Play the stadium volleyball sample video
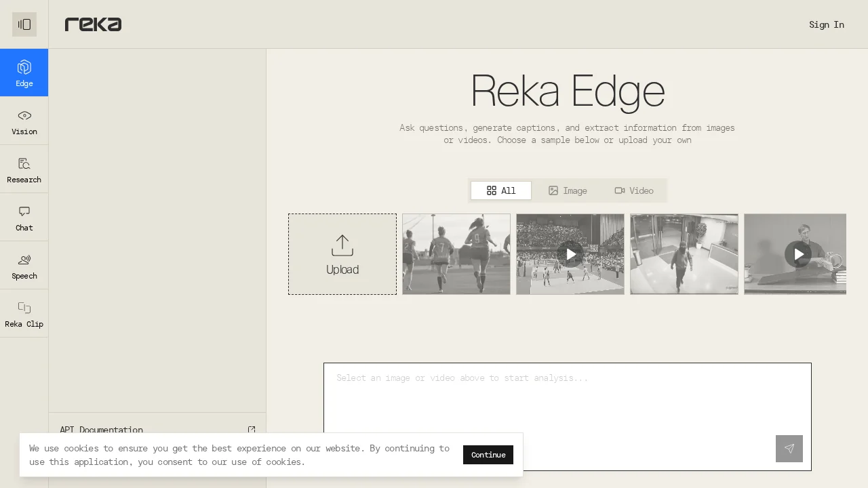This screenshot has width=868, height=488. (570, 254)
